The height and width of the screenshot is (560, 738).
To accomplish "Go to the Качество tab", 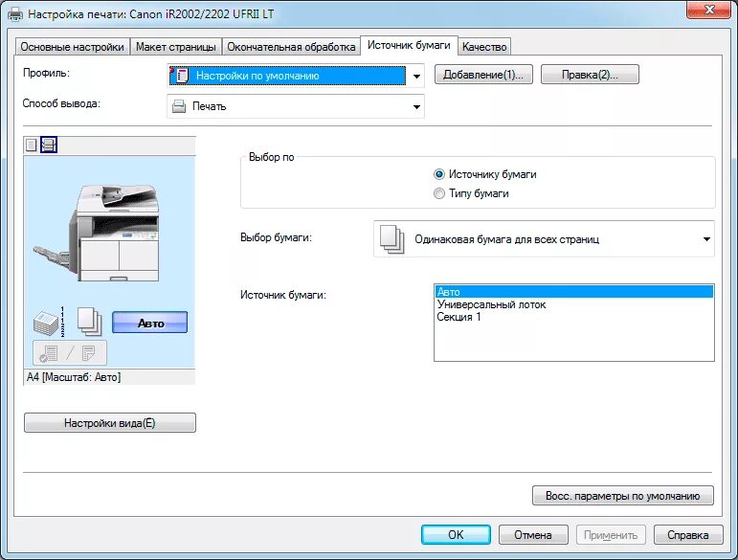I will click(x=484, y=47).
